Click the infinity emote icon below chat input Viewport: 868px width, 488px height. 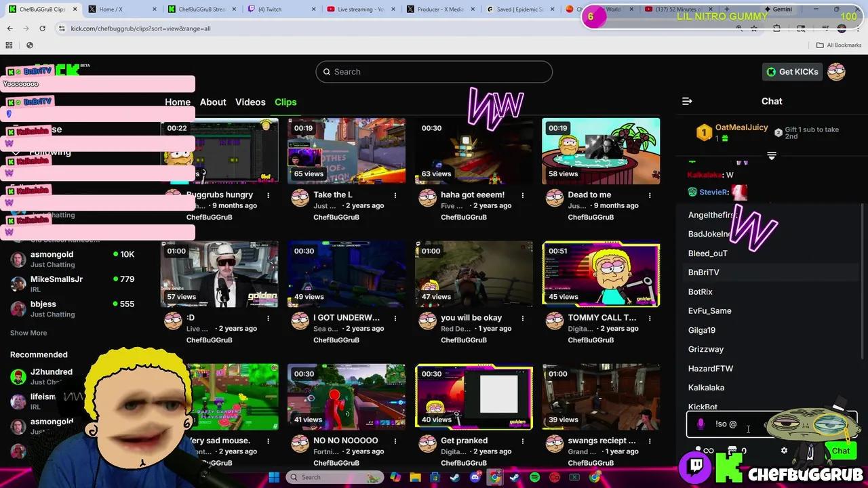710,451
